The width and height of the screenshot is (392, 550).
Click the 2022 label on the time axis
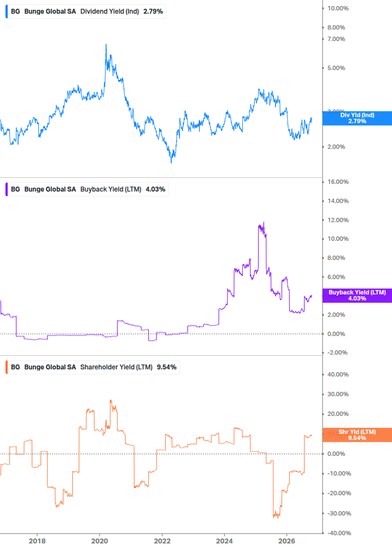pos(162,541)
